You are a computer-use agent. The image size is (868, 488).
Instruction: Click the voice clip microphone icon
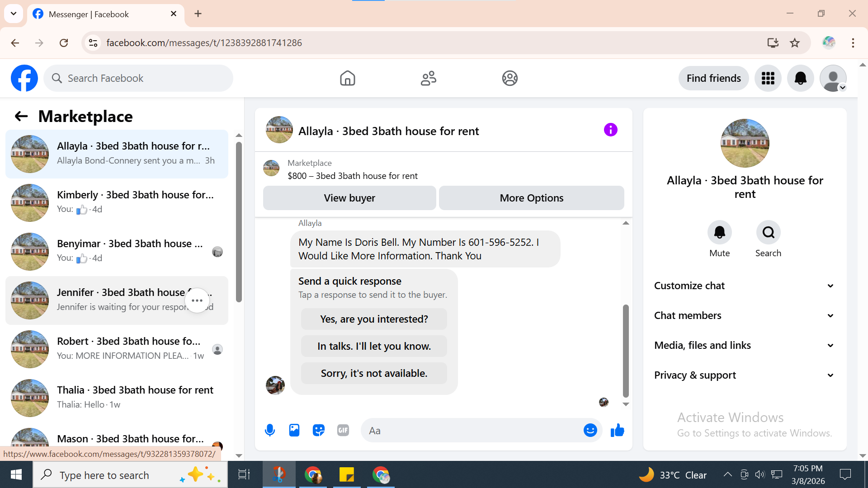pyautogui.click(x=270, y=430)
